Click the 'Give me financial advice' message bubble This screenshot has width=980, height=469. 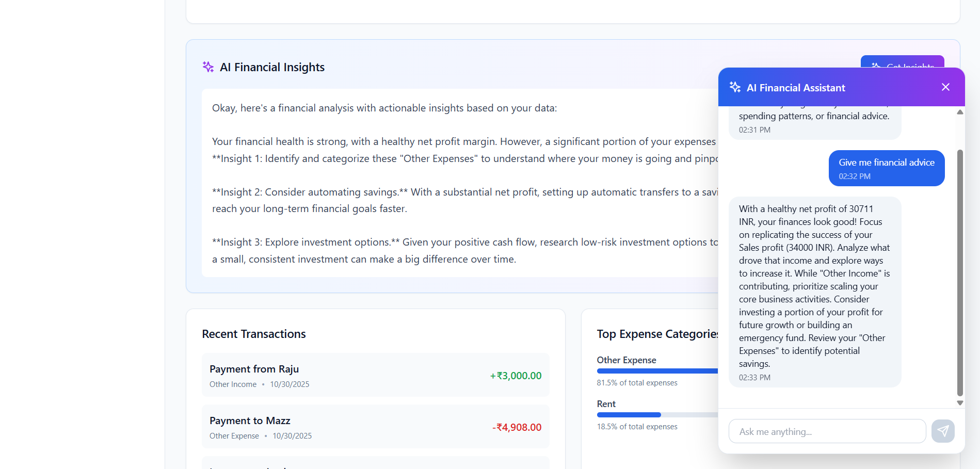tap(887, 168)
